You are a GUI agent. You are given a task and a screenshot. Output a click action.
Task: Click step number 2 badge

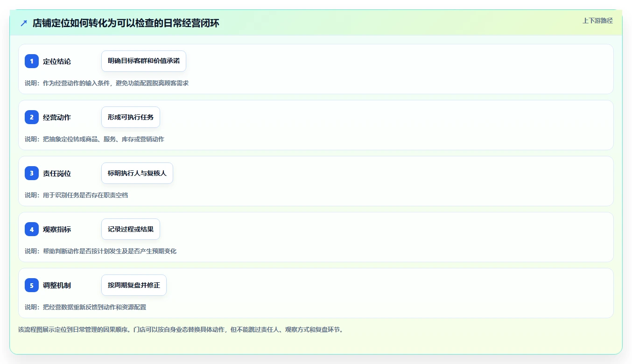[x=32, y=117]
